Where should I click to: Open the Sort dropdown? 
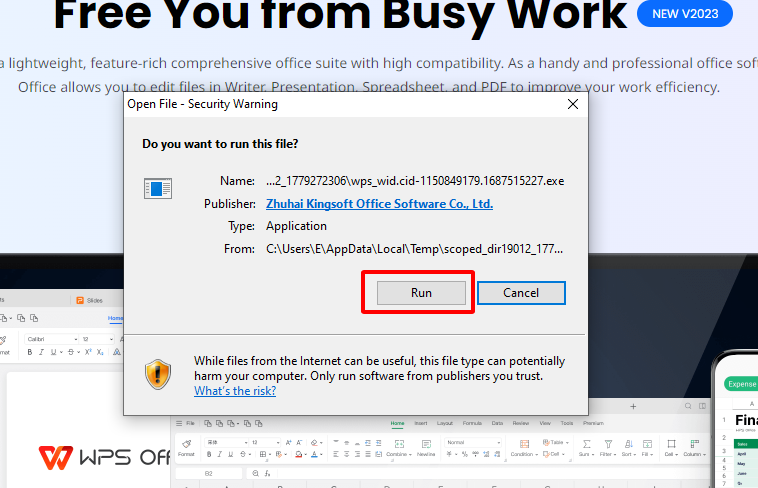coord(628,448)
